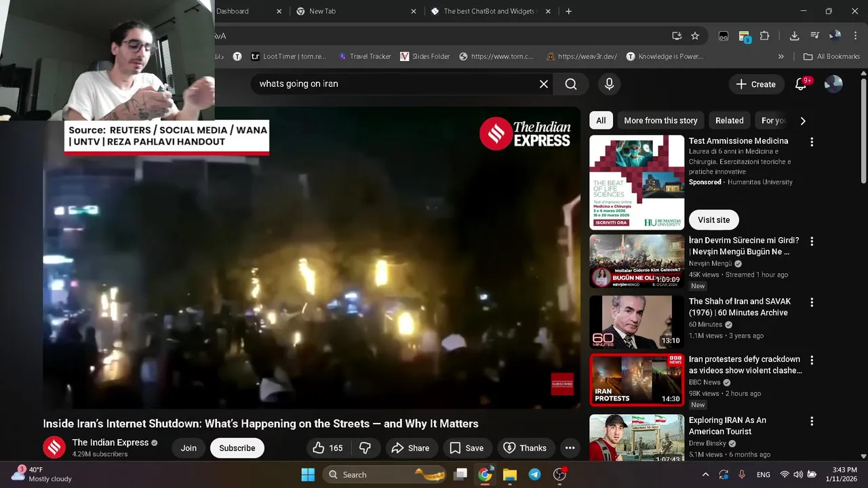Image resolution: width=868 pixels, height=488 pixels.
Task: Open more actions ellipsis under video
Action: (570, 448)
